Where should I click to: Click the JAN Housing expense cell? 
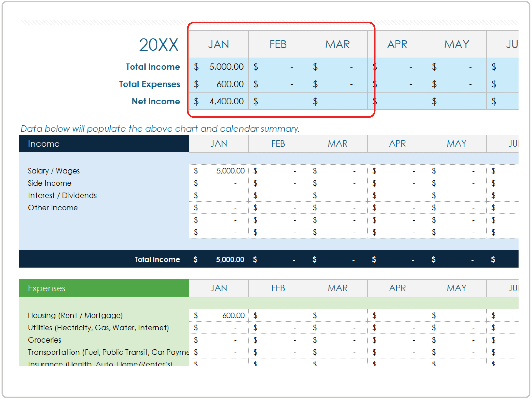pos(218,315)
